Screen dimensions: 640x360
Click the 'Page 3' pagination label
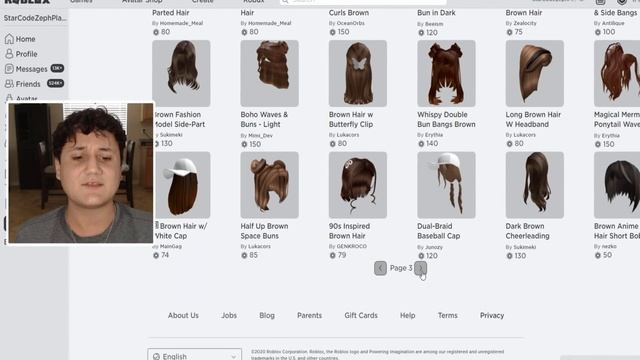[x=401, y=268]
